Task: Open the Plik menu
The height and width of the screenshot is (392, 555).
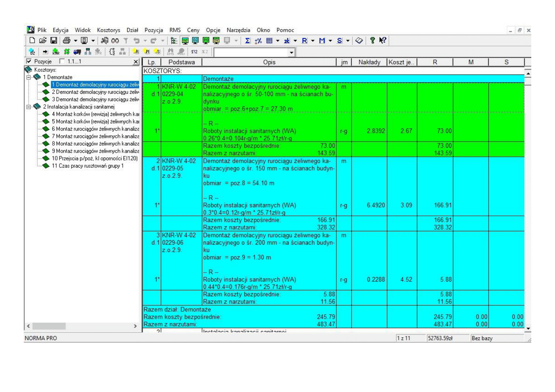Action: [42, 30]
